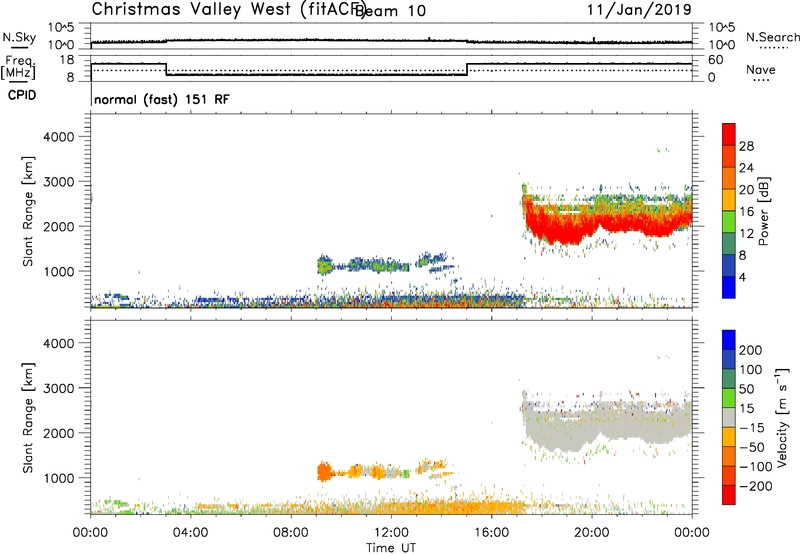This screenshot has height=554, width=800.
Task: Click the '4000' tick of the Power panel
Action: [59, 137]
